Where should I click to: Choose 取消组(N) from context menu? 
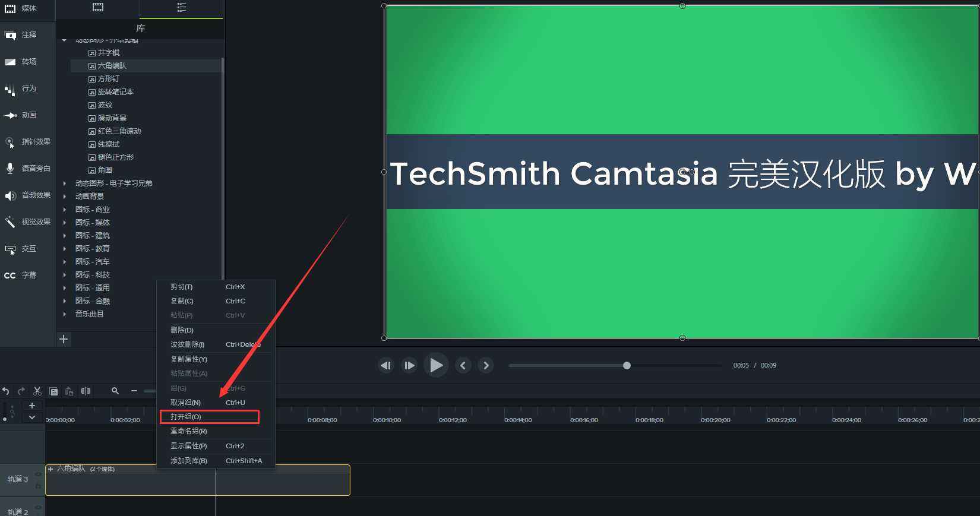[216, 403]
